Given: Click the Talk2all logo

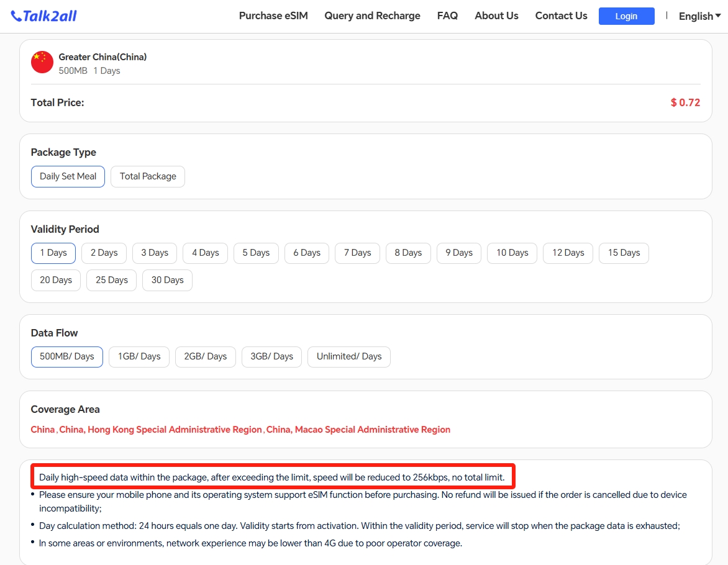Looking at the screenshot, I should [44, 16].
